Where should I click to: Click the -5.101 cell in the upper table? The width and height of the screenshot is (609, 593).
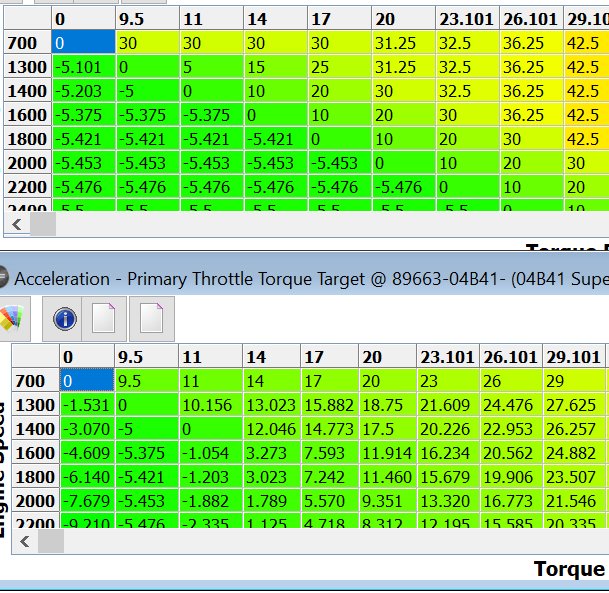[x=84, y=67]
